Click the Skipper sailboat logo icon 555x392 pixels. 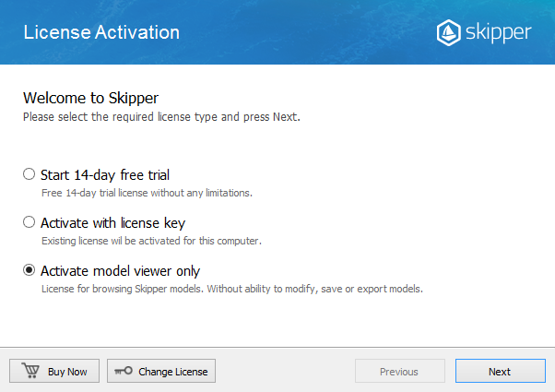448,33
